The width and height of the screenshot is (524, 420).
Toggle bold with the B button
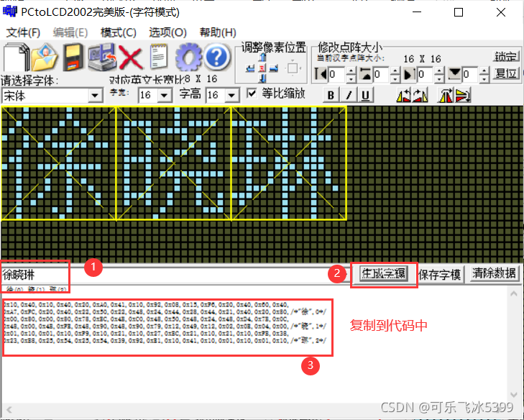point(331,96)
